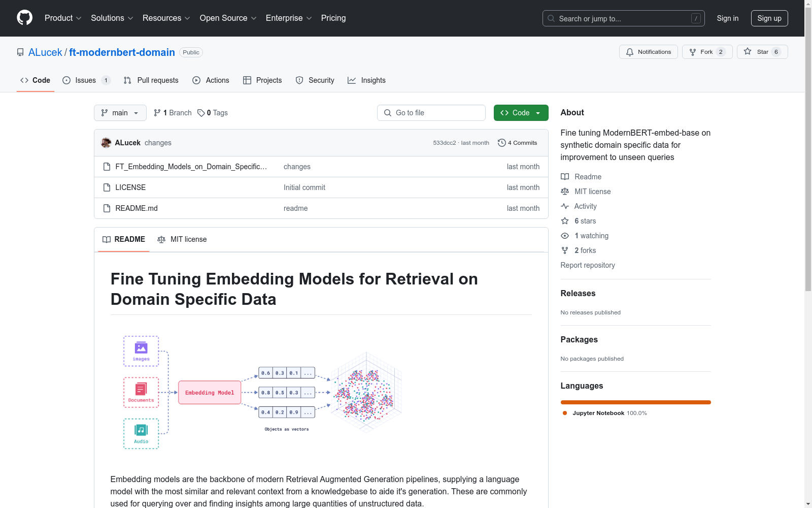The height and width of the screenshot is (508, 812).
Task: Open the Projects tab
Action: [262, 80]
